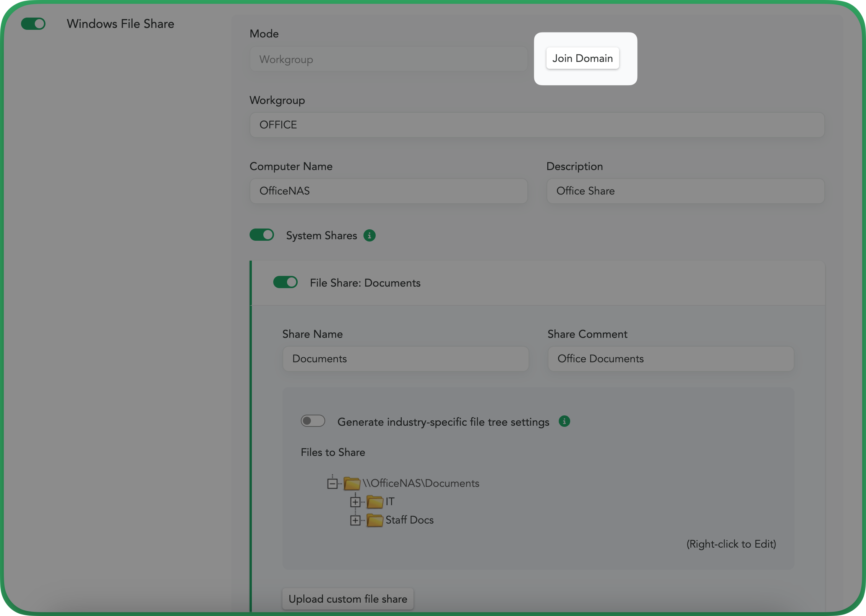Click the File Share: Documents header text
Screen dimensions: 866x616
(365, 283)
